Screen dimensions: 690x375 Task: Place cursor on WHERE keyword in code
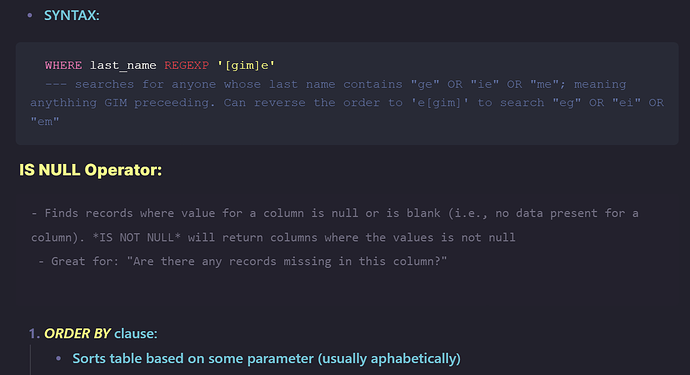coord(63,65)
